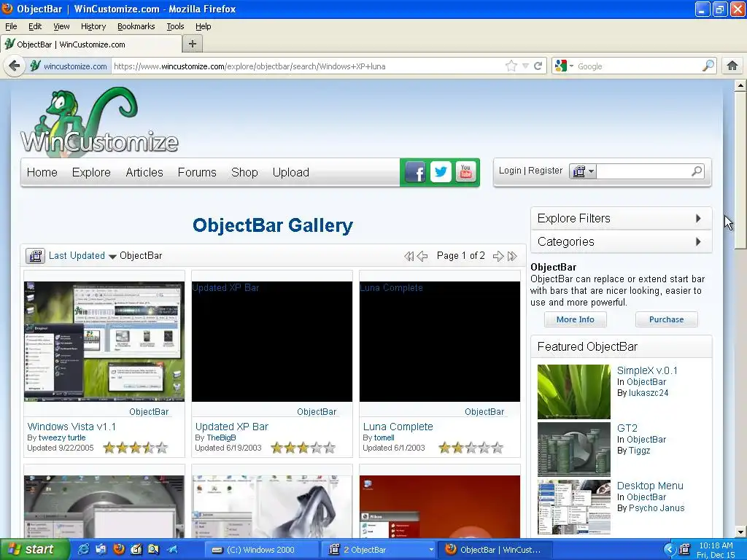Screen dimensions: 747x560
Task: Go to first page of gallery results
Action: point(409,256)
